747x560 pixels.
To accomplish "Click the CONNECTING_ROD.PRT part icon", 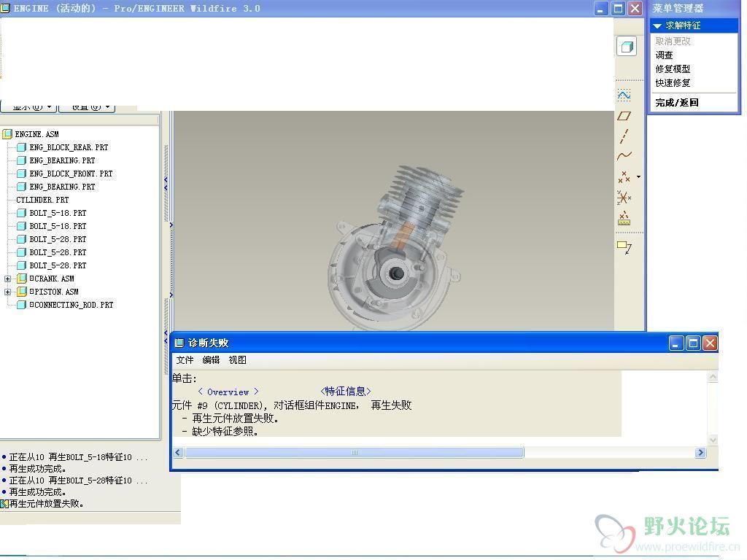I will tap(21, 305).
